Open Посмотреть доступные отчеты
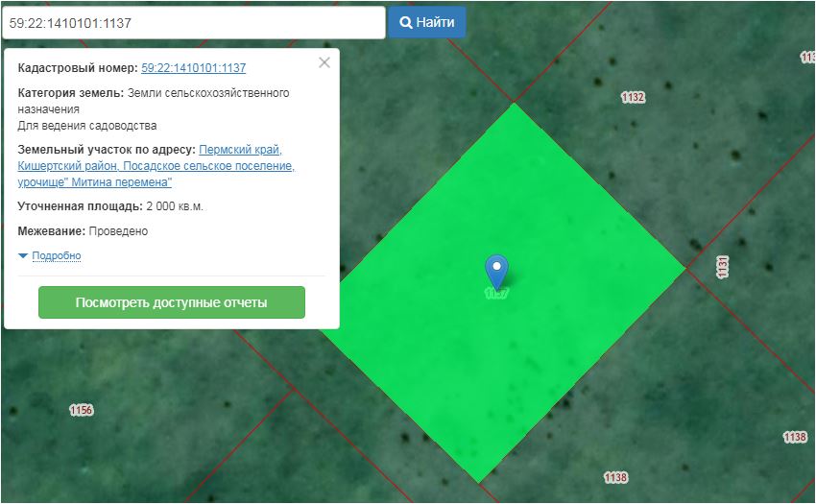Screen dimensions: 816x504 click(x=172, y=302)
